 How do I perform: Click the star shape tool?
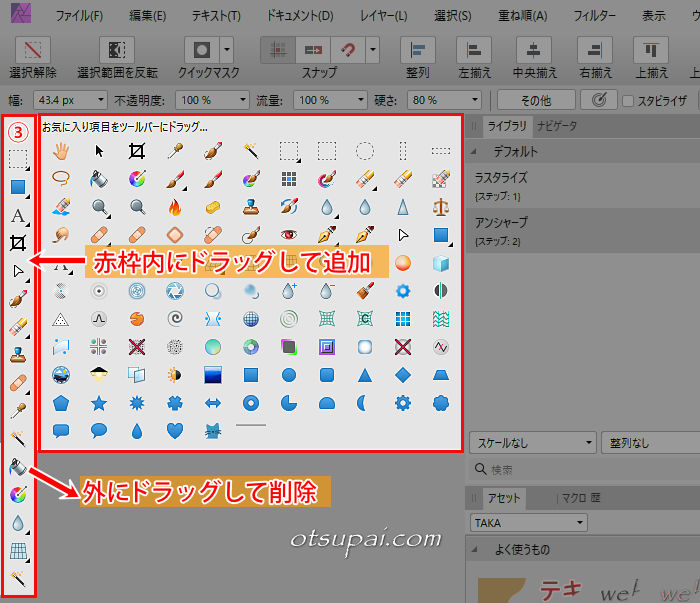[x=99, y=403]
